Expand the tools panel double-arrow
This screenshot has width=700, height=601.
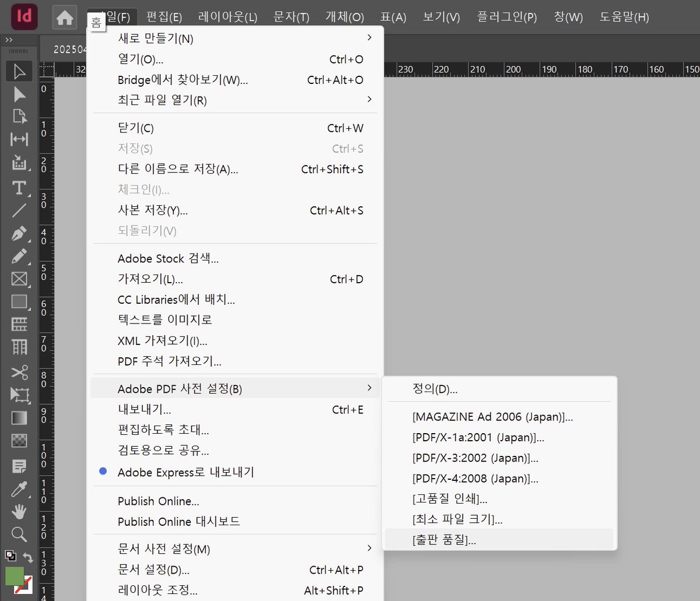pos(9,40)
